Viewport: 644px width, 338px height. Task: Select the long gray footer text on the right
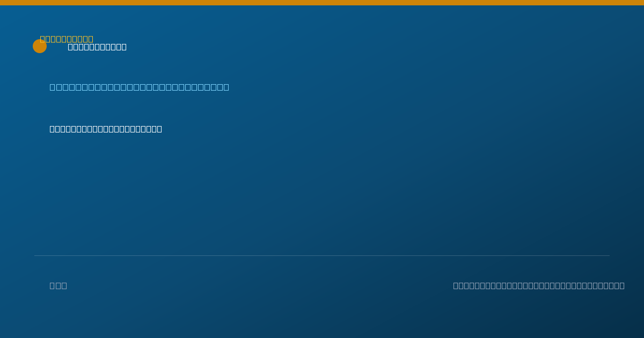point(539,285)
